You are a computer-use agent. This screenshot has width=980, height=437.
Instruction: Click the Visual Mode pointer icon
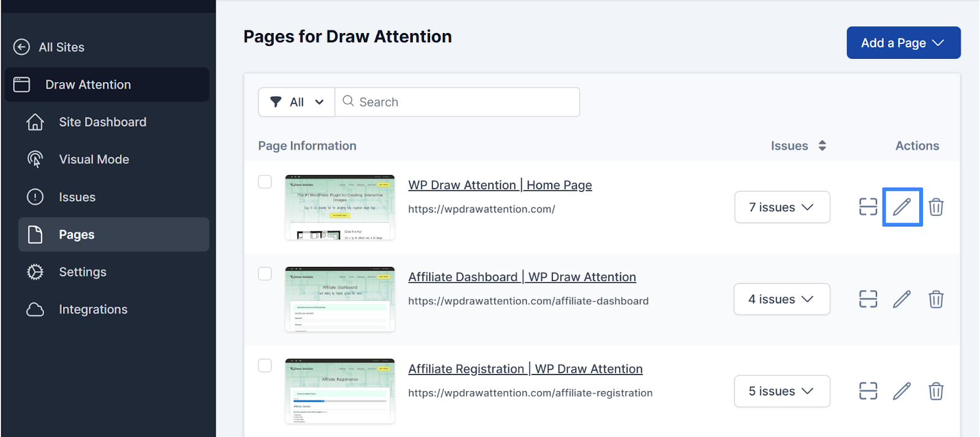(x=35, y=159)
